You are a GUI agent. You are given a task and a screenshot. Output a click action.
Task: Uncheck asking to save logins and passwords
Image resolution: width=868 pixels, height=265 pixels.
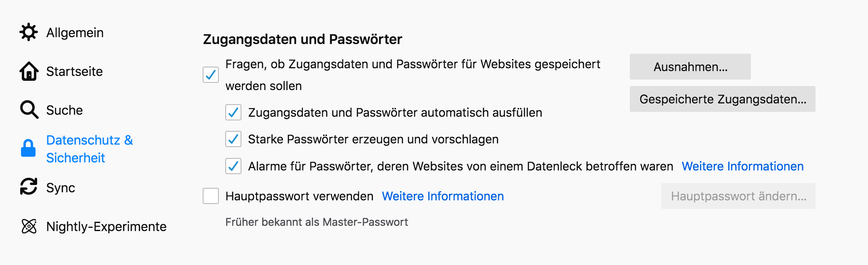211,75
